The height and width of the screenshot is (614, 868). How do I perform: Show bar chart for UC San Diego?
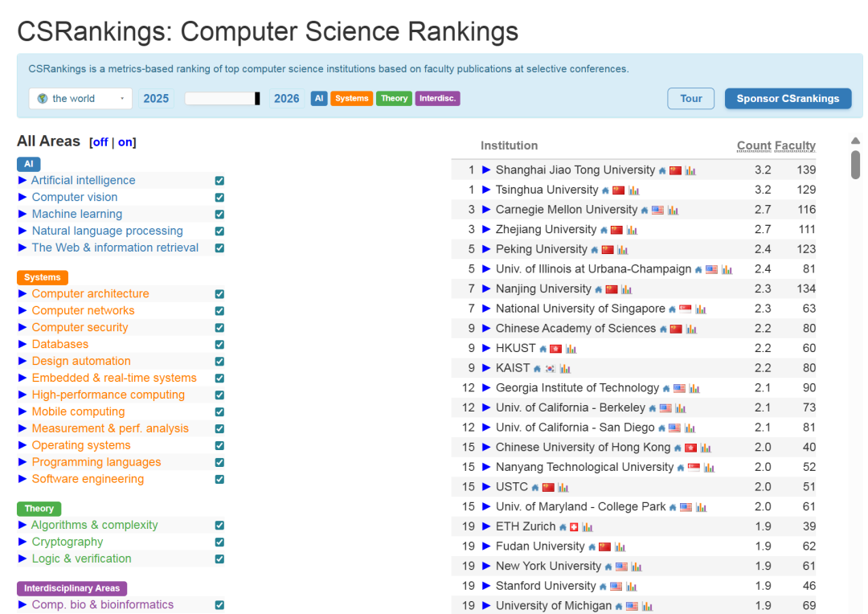(690, 428)
